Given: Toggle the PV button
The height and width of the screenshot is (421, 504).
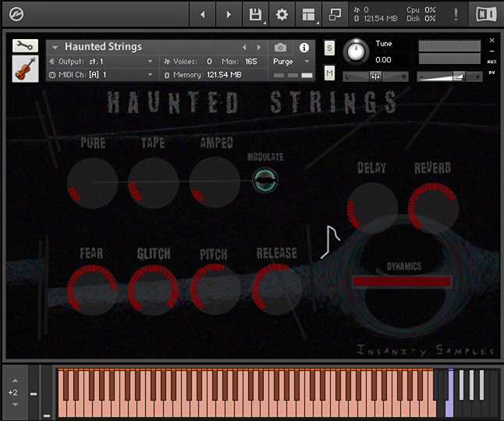Looking at the screenshot, I should click(x=492, y=73).
